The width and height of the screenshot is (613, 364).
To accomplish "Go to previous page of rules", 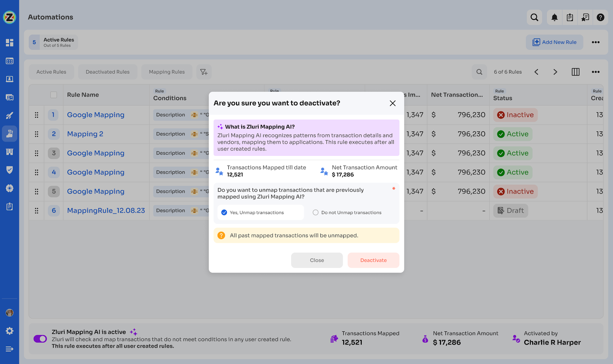I will tap(536, 72).
